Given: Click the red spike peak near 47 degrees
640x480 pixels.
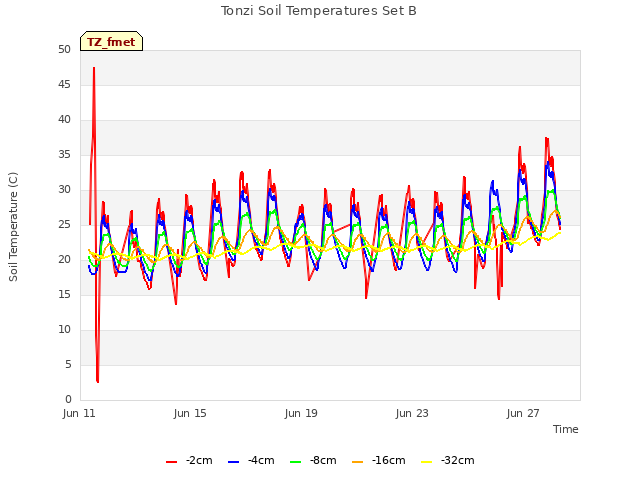Looking at the screenshot, I should [94, 69].
